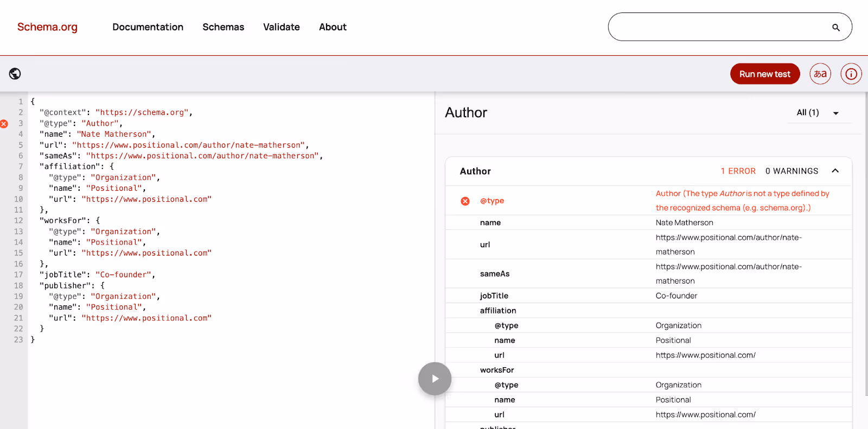Run the test with the play button
Image resolution: width=868 pixels, height=429 pixels.
435,379
